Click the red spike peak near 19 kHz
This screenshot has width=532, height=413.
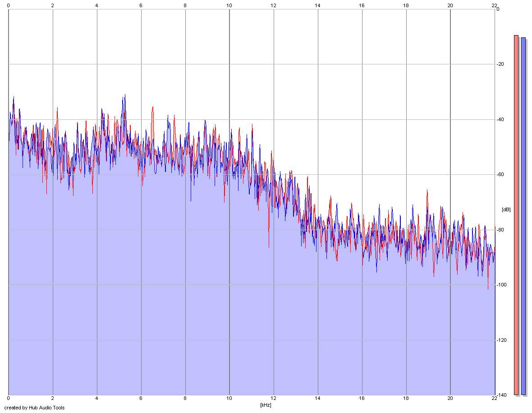427,191
